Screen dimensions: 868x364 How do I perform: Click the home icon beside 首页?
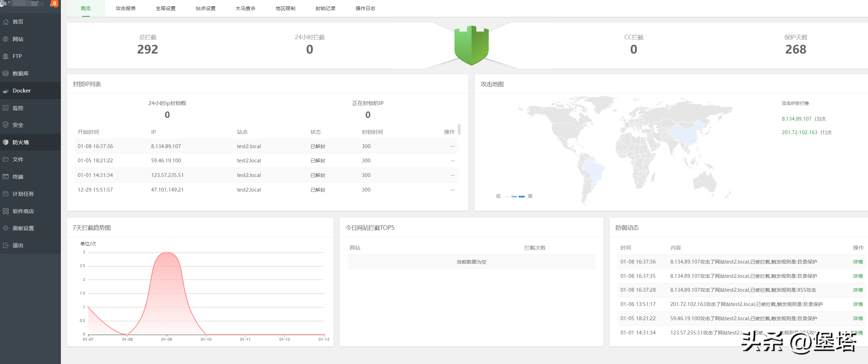(x=6, y=22)
